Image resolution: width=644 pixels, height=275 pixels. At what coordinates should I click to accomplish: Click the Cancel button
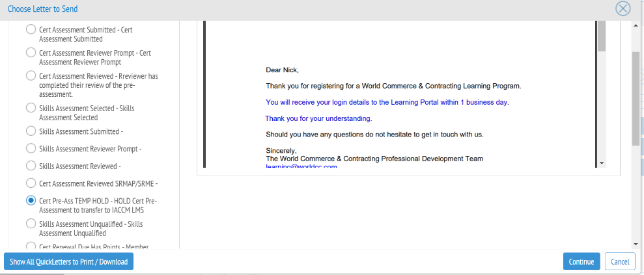pyautogui.click(x=620, y=261)
